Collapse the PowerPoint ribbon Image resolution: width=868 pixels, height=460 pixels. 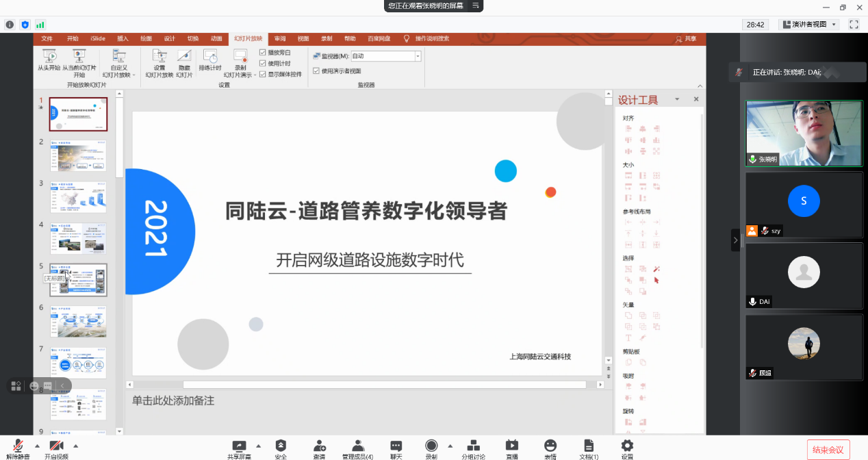pos(700,86)
